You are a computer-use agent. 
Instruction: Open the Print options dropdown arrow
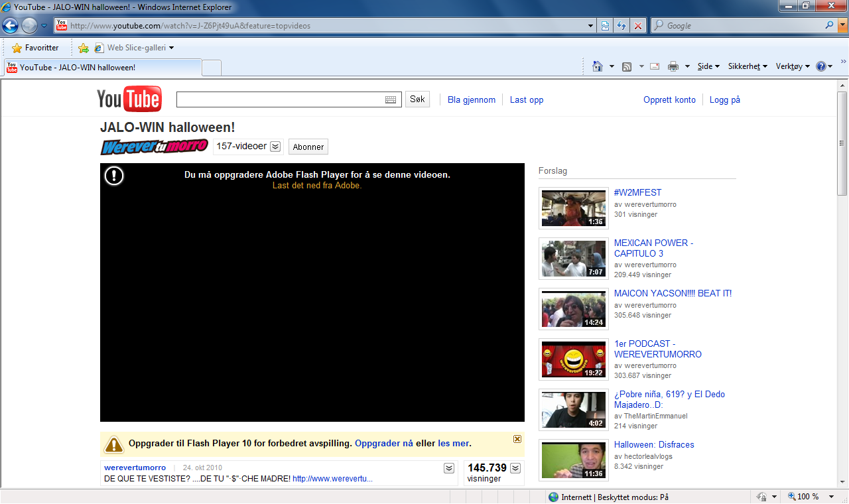687,66
